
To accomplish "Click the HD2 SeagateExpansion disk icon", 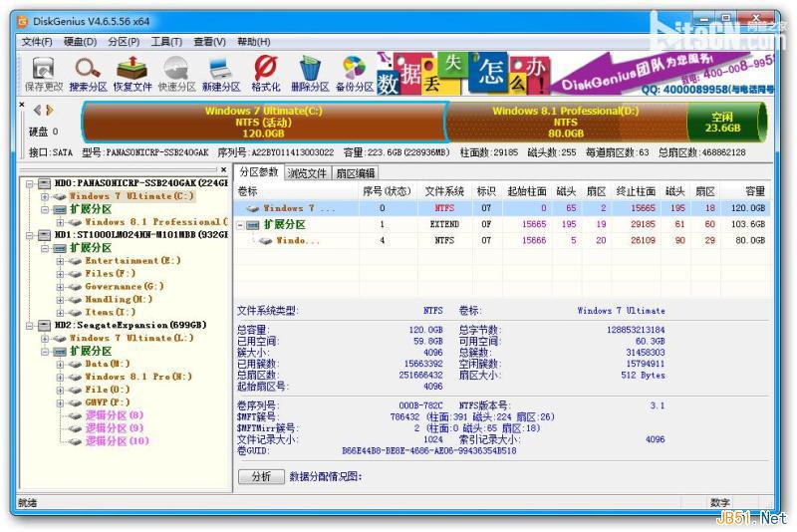I will [x=46, y=325].
